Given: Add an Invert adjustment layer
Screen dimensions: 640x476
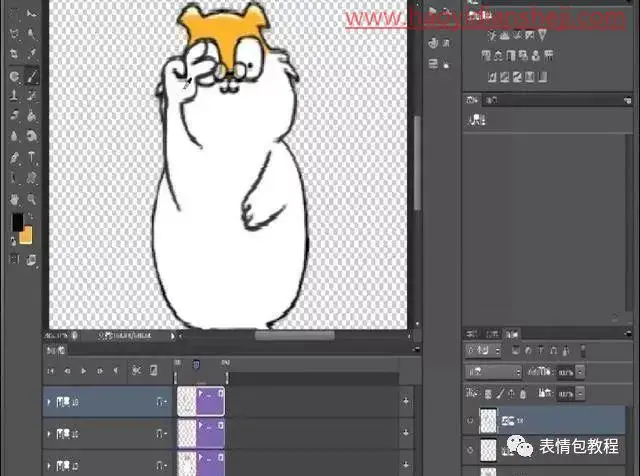Looking at the screenshot, I should point(492,77).
